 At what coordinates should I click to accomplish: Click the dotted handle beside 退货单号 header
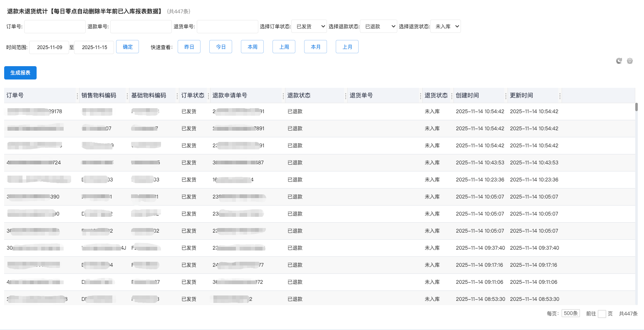(421, 96)
